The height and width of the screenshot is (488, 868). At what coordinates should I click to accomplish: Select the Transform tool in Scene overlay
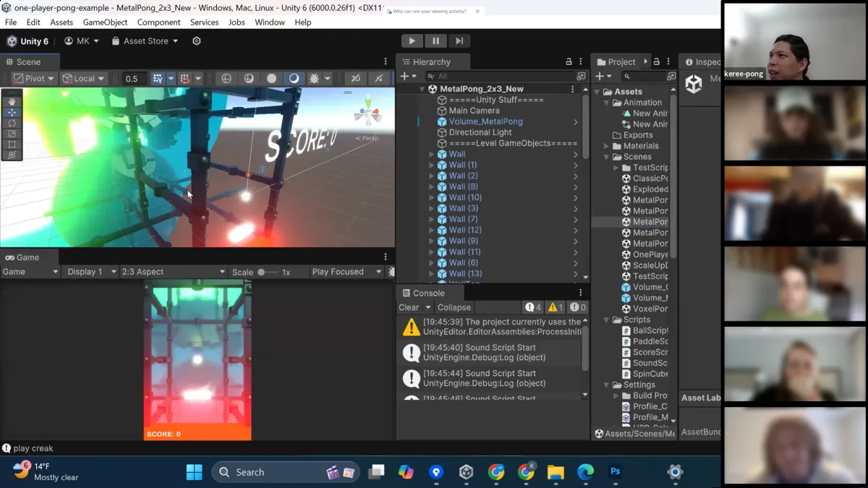click(x=12, y=155)
